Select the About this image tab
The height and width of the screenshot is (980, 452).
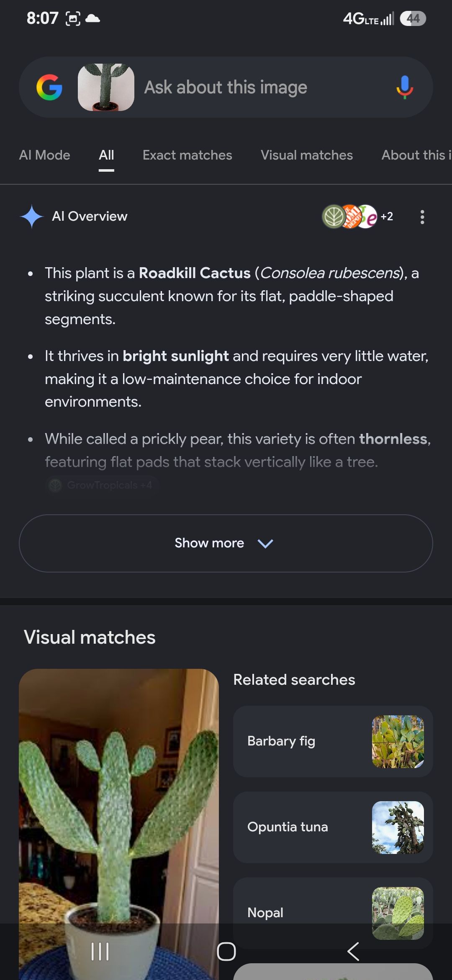416,155
